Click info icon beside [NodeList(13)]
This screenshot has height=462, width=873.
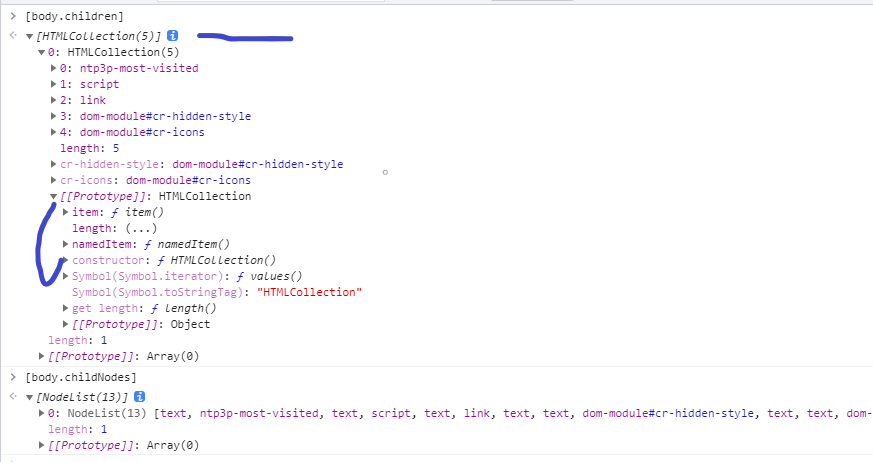pos(140,396)
